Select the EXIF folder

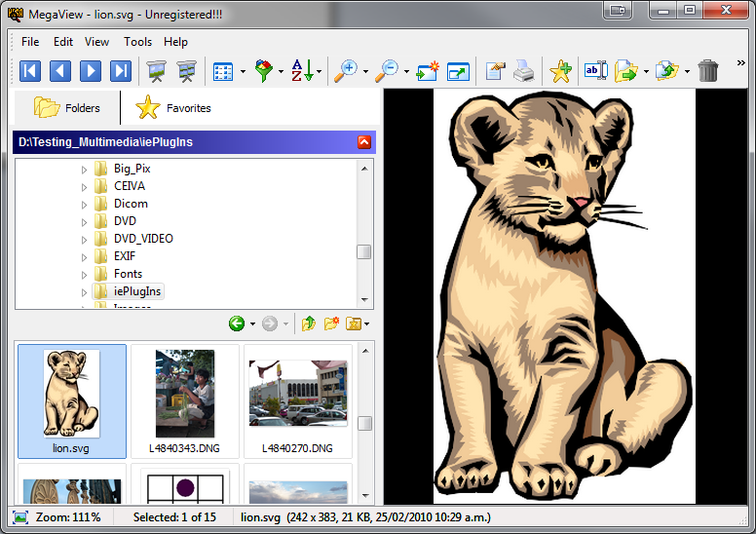pyautogui.click(x=125, y=256)
